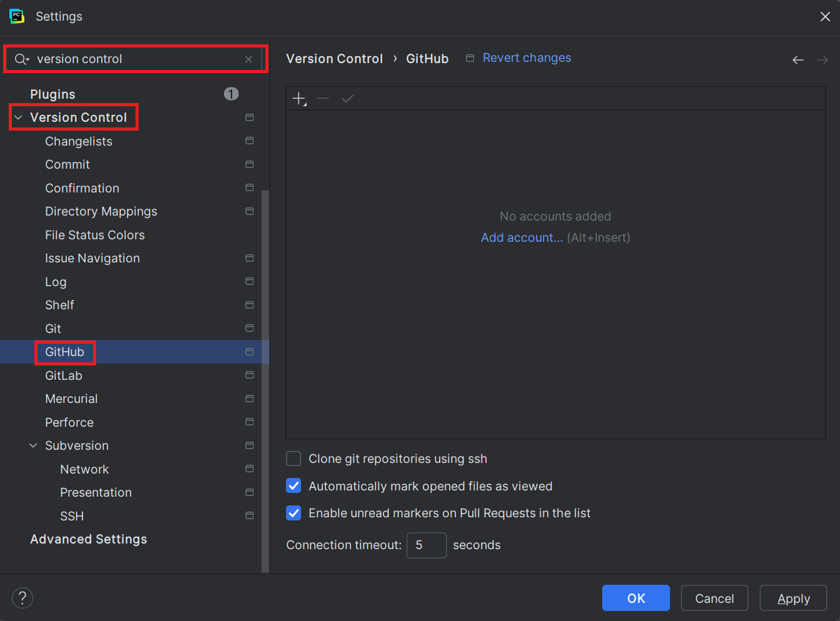Click the minus icon above account list
This screenshot has height=621, width=840.
pos(324,98)
